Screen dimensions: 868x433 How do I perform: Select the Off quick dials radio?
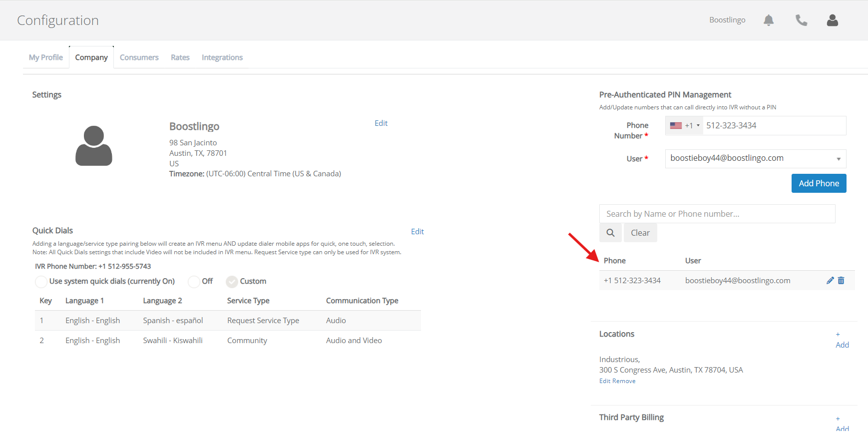point(194,282)
